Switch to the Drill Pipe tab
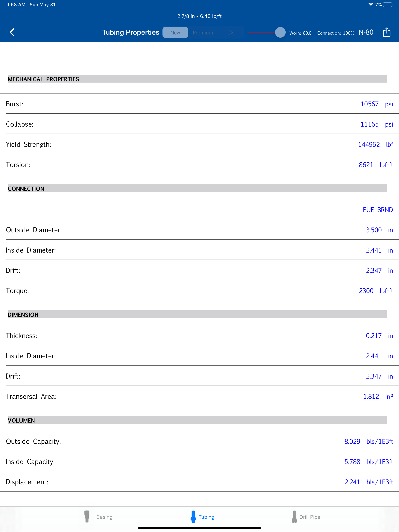399x532 pixels. (x=310, y=517)
